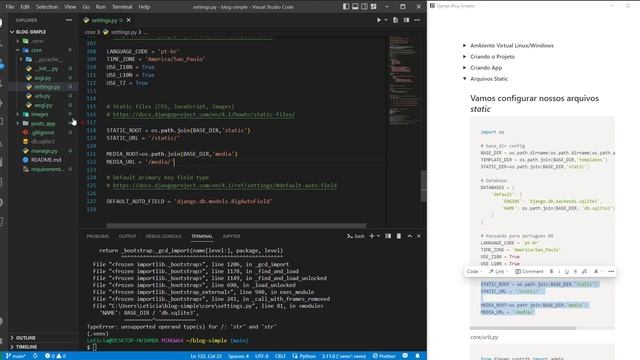This screenshot has height=360, width=640.
Task: Open manage.py in the Explorer
Action: tap(44, 151)
